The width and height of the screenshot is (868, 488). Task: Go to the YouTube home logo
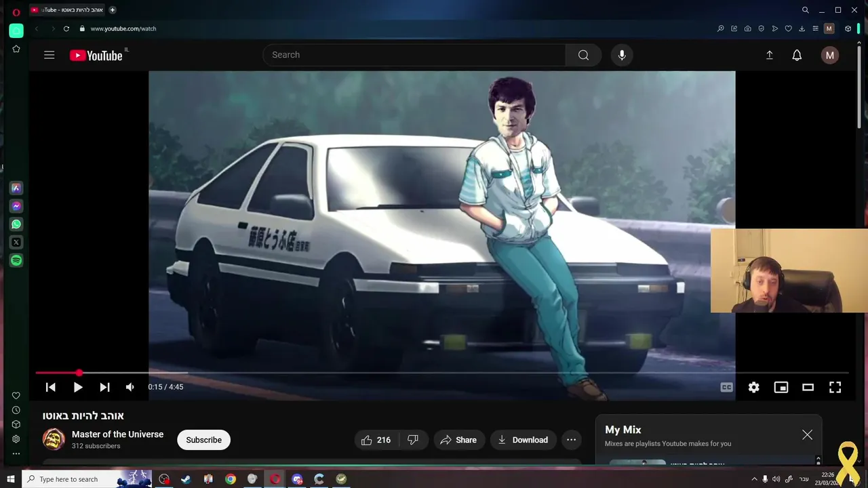point(96,56)
